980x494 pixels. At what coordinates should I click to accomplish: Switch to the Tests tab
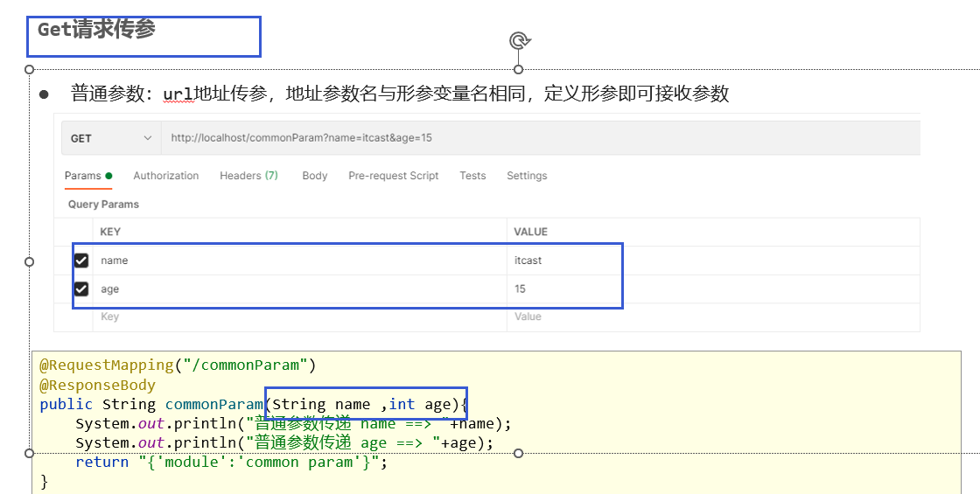[472, 176]
